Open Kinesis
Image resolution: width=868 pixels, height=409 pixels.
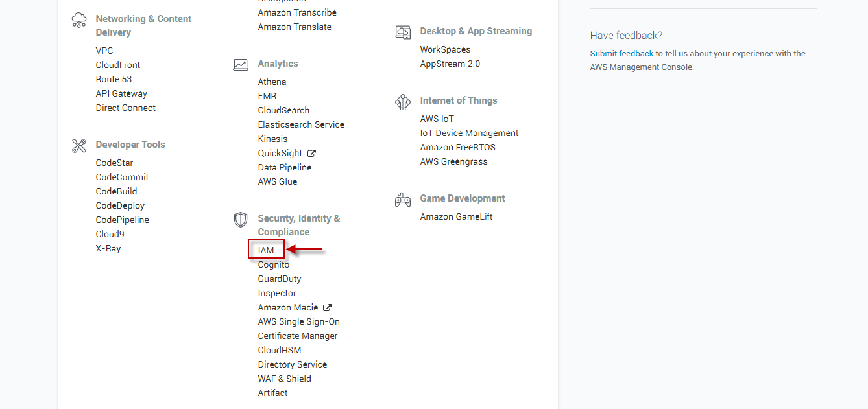tap(272, 139)
